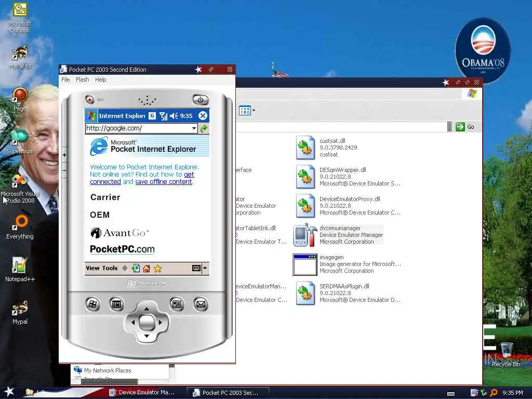
Task: Click Supermium desktop icon
Action: coord(20,142)
